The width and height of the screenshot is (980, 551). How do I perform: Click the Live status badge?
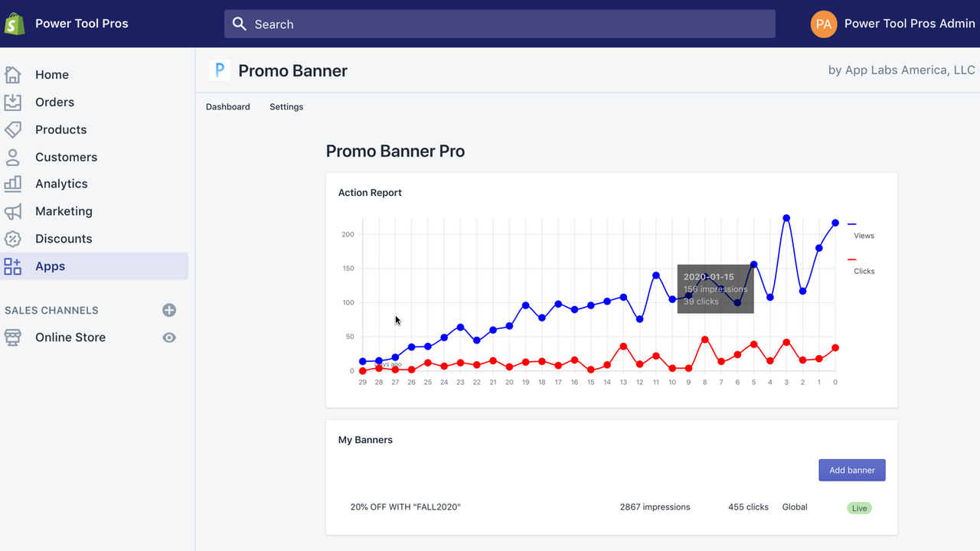[859, 507]
